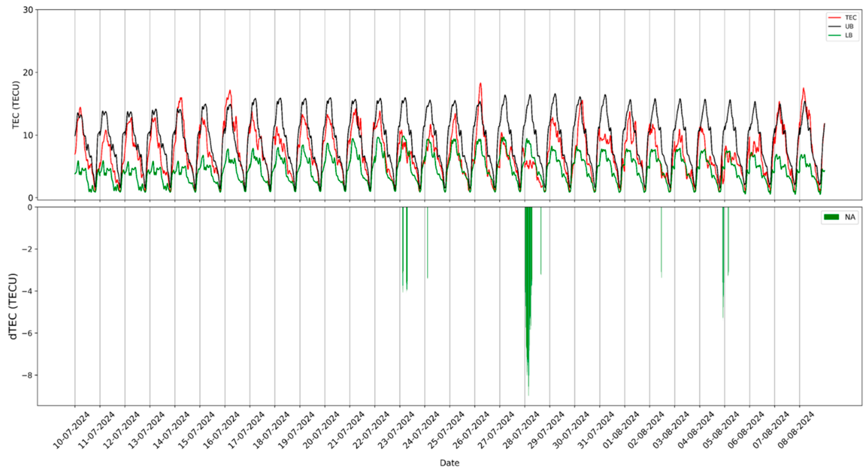
Task: Click the −8 tick on lower y-axis
Action: (x=27, y=375)
